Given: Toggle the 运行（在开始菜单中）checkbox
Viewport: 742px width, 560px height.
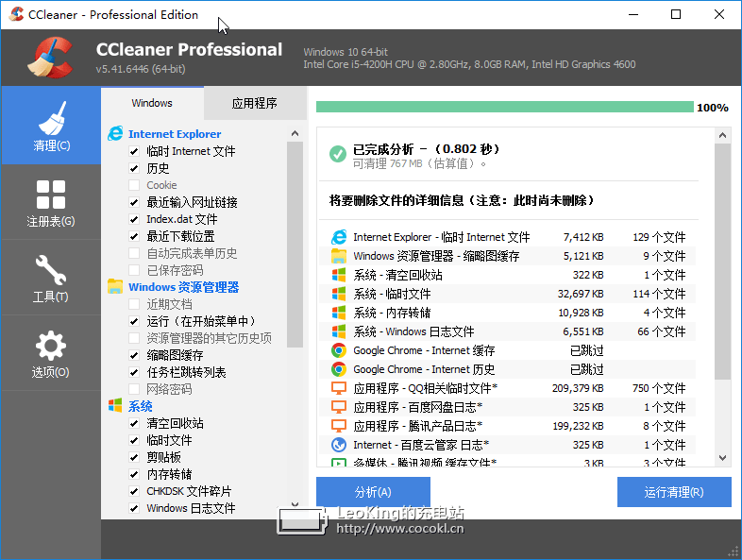Looking at the screenshot, I should coord(134,321).
